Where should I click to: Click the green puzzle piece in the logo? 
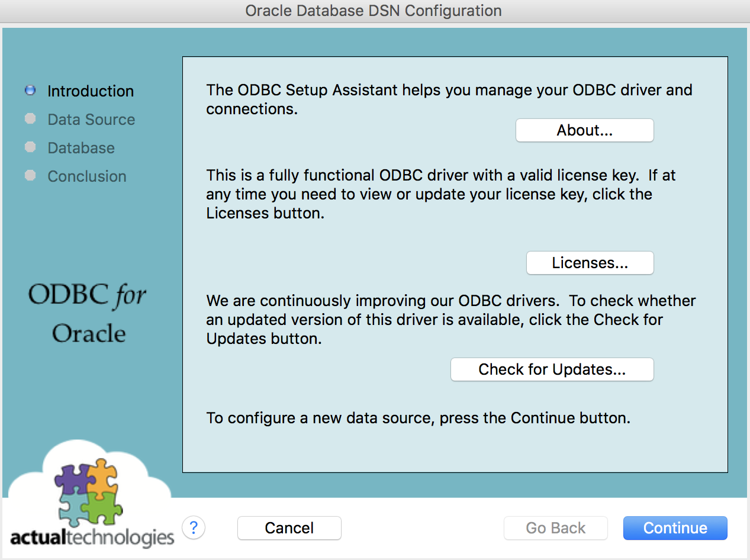click(x=102, y=508)
